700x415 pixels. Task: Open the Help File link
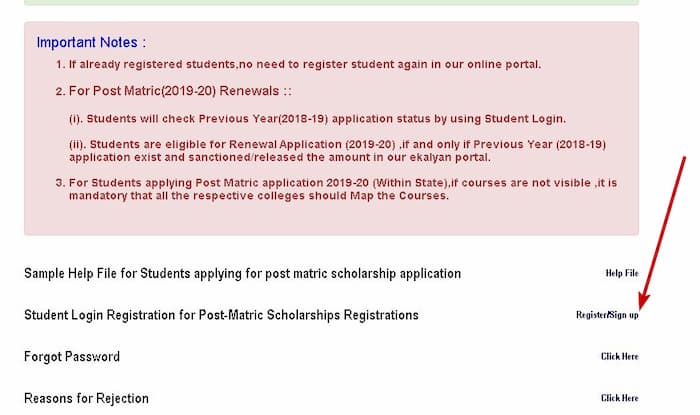click(x=621, y=273)
